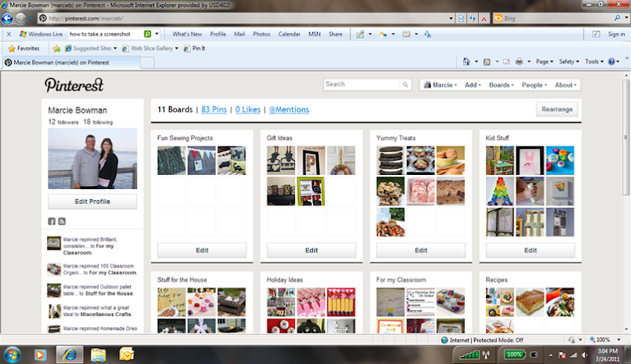The height and width of the screenshot is (364, 631).
Task: Click Mail in Windows Live toolbar
Action: [240, 34]
